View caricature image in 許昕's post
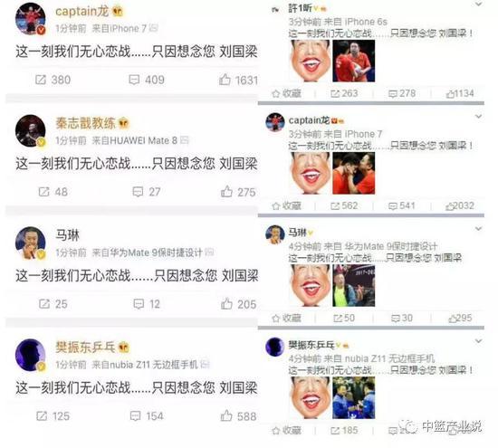The height and width of the screenshot is (448, 498). [x=310, y=61]
